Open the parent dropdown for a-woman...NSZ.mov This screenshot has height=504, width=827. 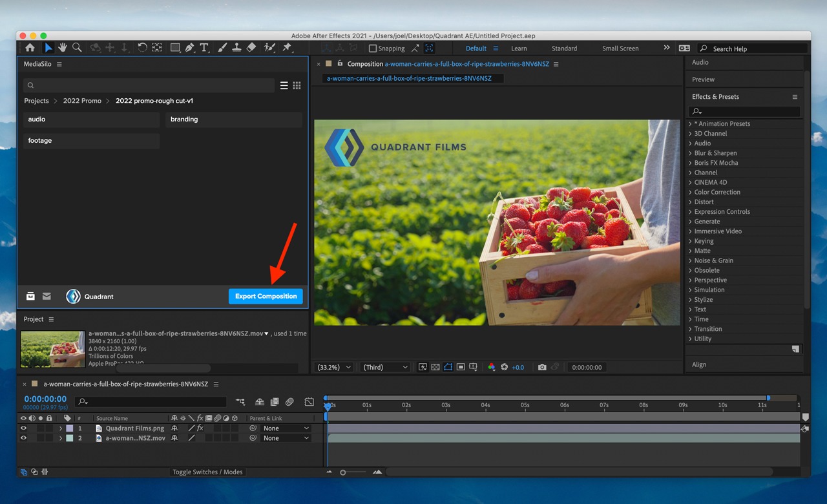[x=286, y=438]
